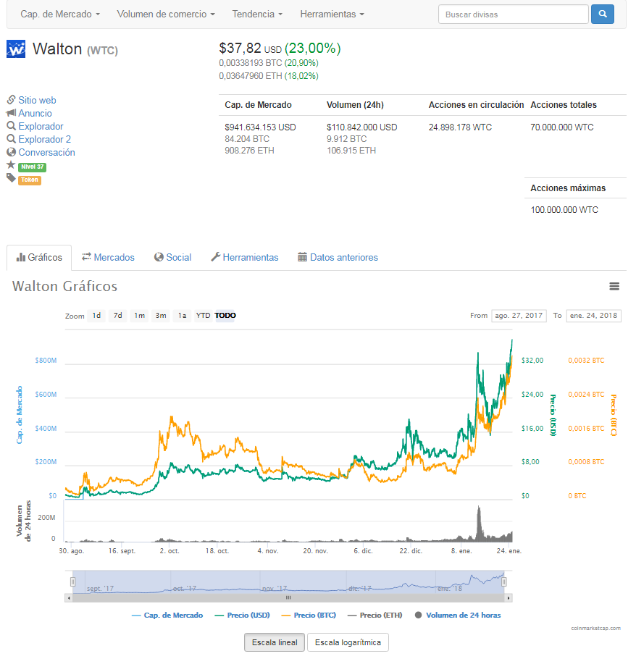The image size is (636, 672).
Task: Click the magnifier icon beside Explorador 2
Action: click(x=11, y=139)
